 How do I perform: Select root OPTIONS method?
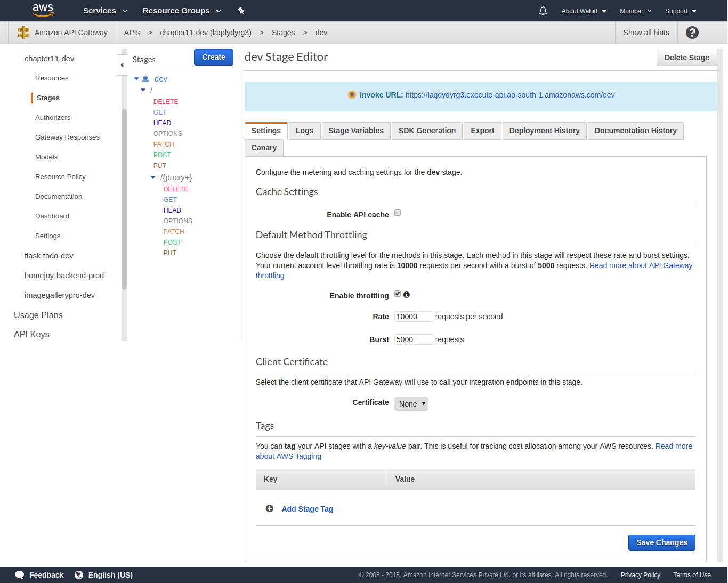click(168, 134)
